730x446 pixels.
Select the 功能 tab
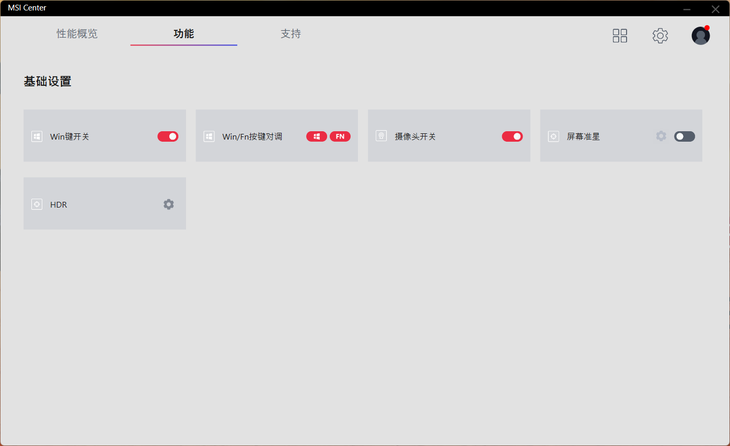click(x=184, y=34)
